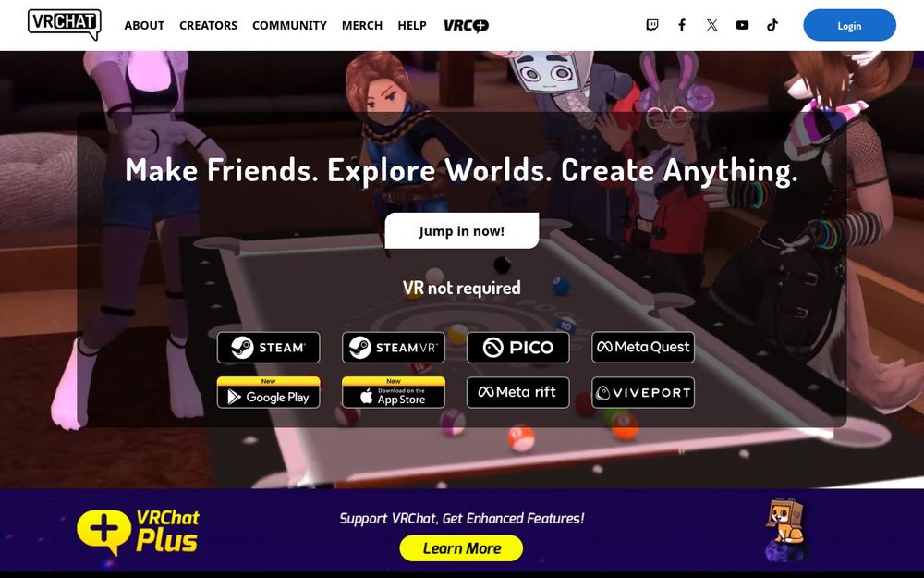The width and height of the screenshot is (924, 578).
Task: Click the blue Login button
Action: 849,25
